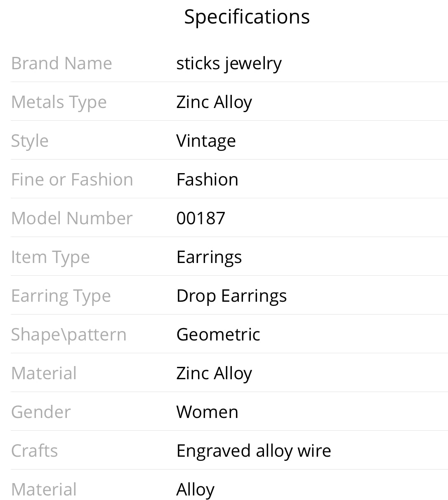
Task: Click the Earring Type label
Action: point(61,296)
